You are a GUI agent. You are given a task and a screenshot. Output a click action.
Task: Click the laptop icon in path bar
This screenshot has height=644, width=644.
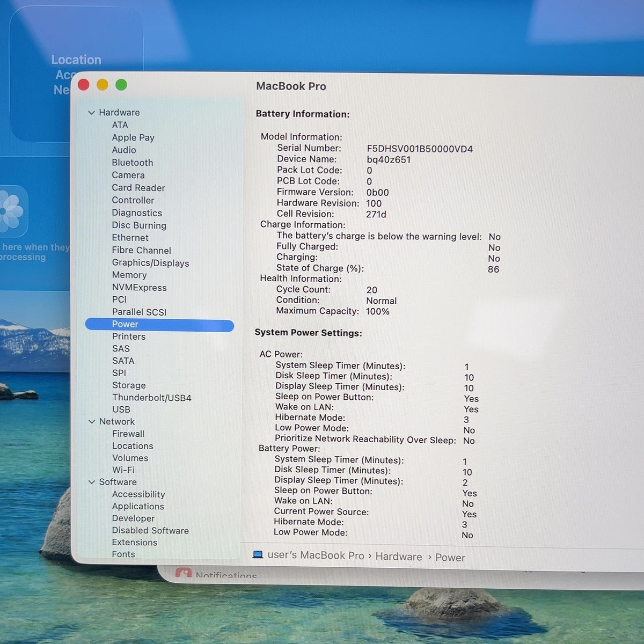(x=258, y=554)
